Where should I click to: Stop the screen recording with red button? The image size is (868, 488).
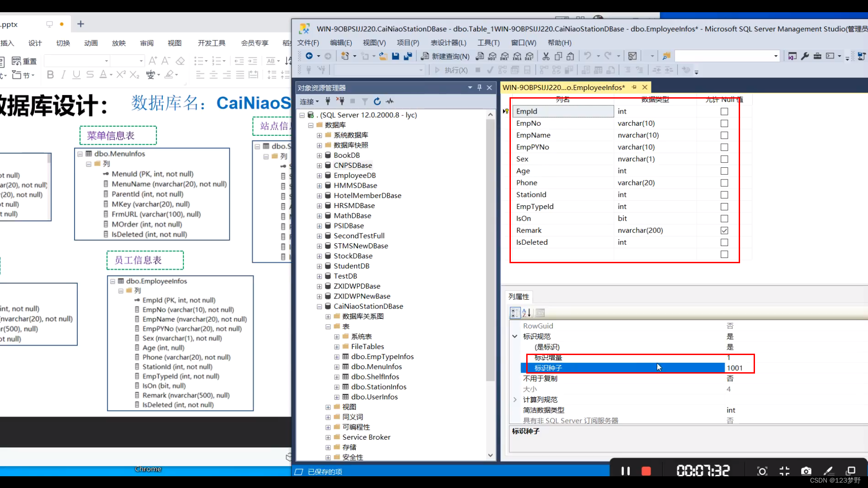point(646,471)
